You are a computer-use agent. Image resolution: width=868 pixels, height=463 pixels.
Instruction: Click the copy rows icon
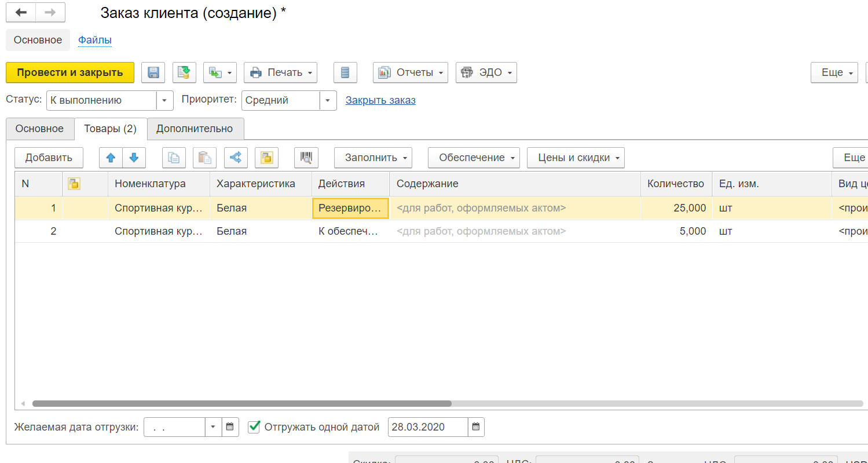point(174,158)
